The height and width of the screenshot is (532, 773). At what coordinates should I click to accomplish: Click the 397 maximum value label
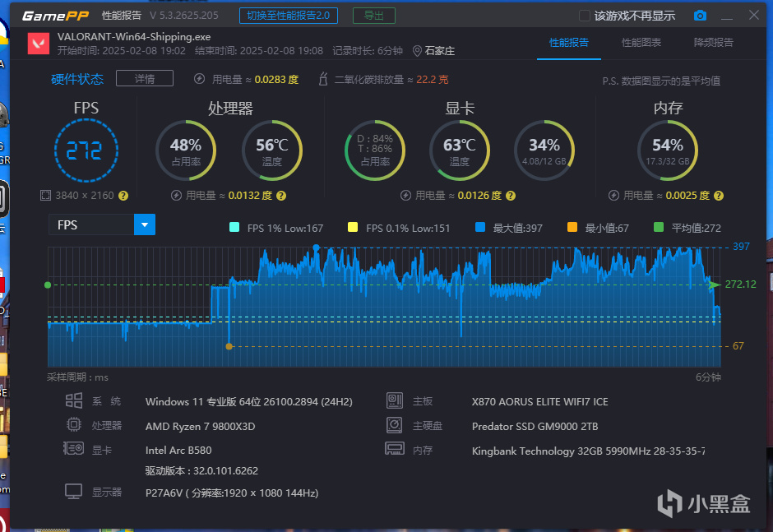click(741, 247)
